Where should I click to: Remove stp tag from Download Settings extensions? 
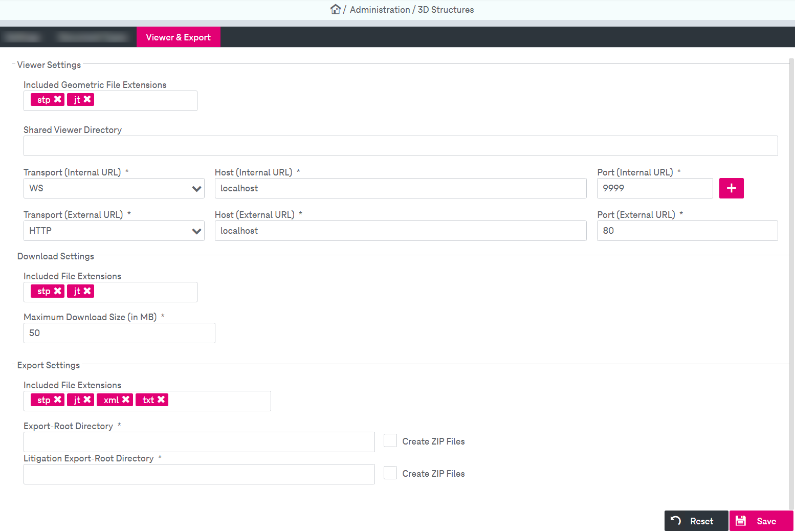[x=58, y=291]
